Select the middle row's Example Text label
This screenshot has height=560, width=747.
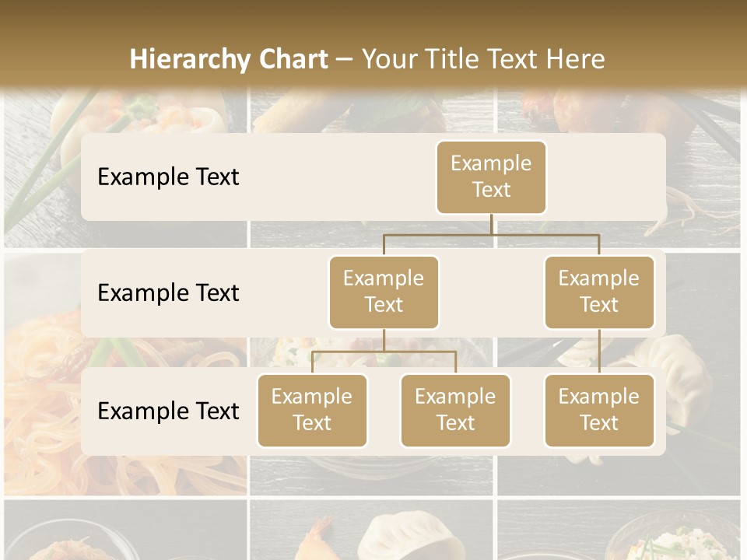(168, 292)
